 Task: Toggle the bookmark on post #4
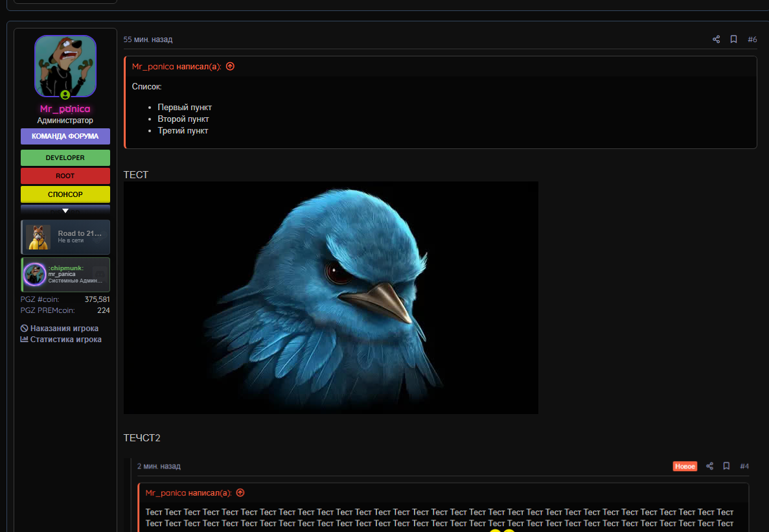[x=726, y=466]
